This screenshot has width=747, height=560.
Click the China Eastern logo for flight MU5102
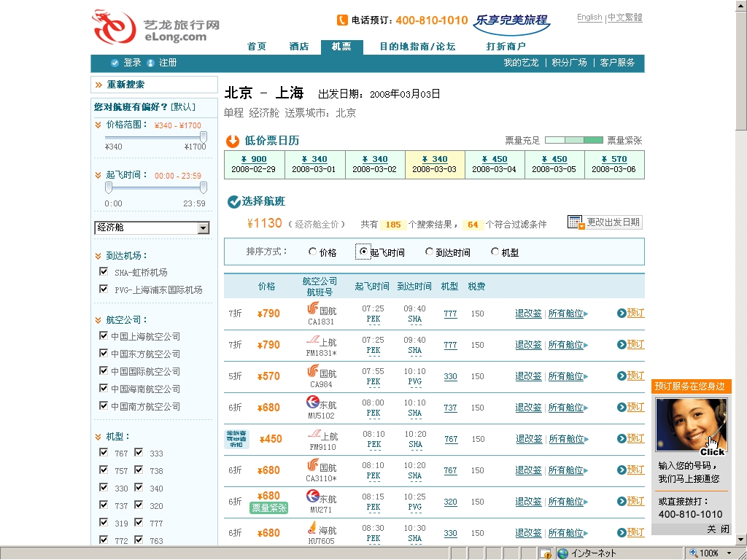coord(313,402)
